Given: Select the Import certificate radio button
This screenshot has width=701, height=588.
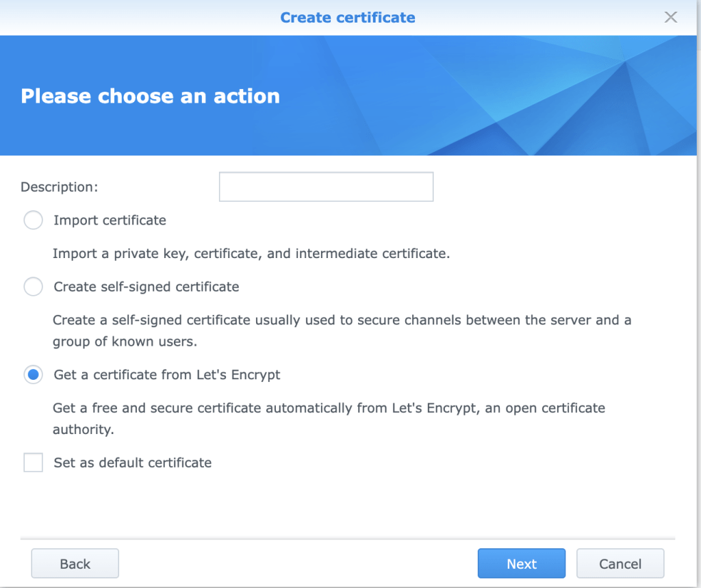Looking at the screenshot, I should (x=33, y=220).
